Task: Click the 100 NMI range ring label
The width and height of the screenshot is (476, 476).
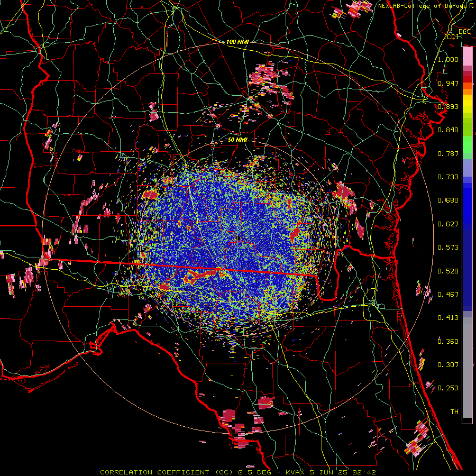Action: click(x=237, y=42)
